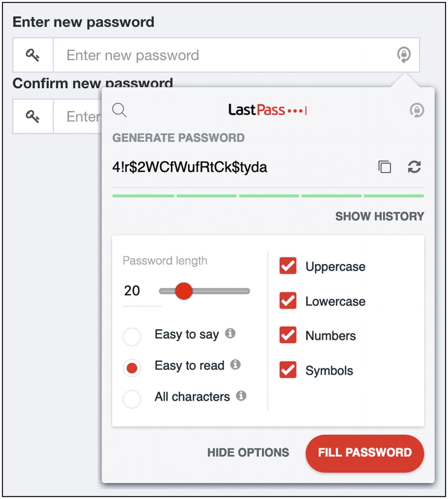The width and height of the screenshot is (448, 499).
Task: Regenerate password with refresh icon
Action: click(414, 167)
